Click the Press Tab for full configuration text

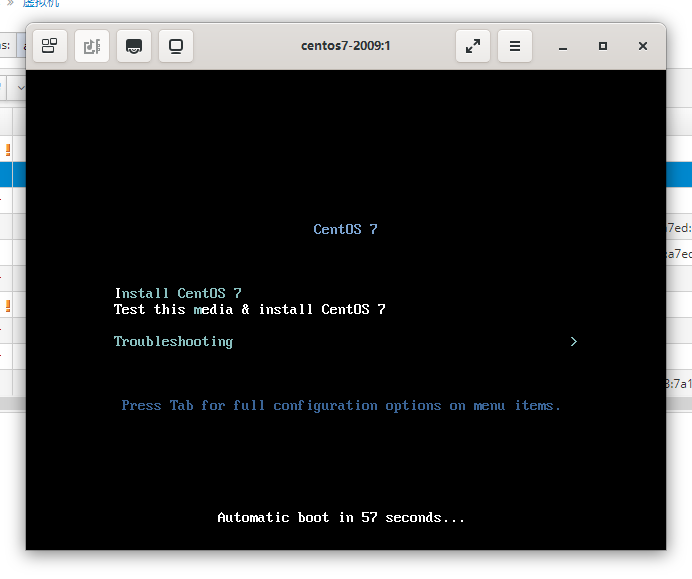(341, 405)
